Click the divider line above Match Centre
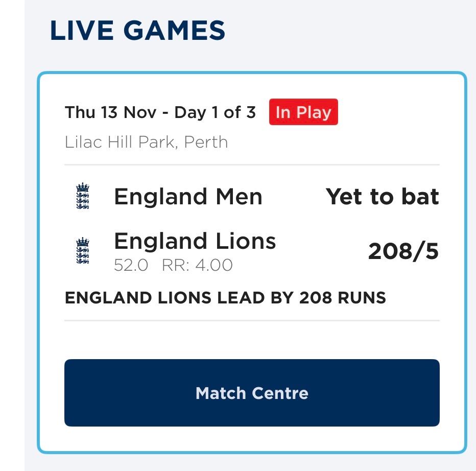 (x=252, y=320)
